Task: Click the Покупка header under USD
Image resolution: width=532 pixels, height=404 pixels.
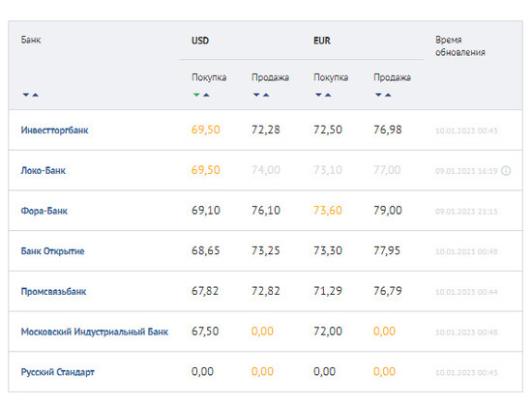Action: [x=209, y=77]
